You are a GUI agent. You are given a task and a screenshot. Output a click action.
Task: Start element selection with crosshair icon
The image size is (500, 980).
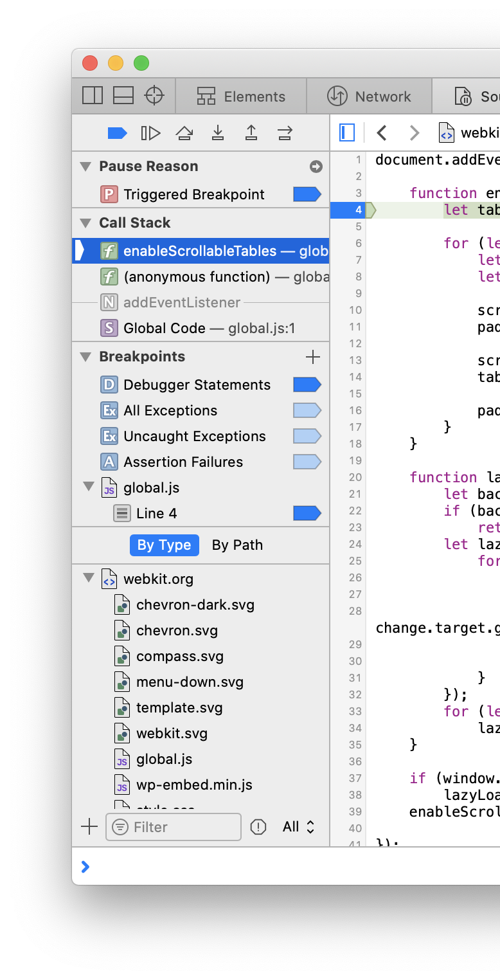(x=154, y=96)
